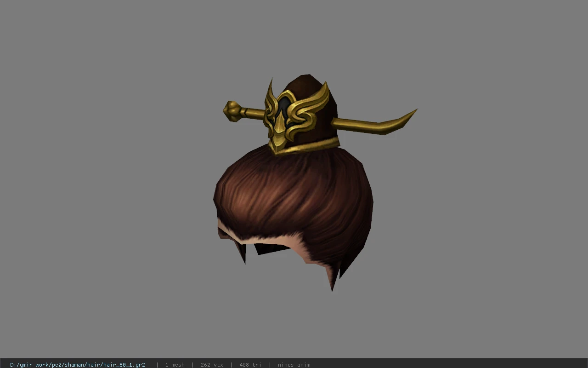This screenshot has height=368, width=588.
Task: Click the file path hair_50_1.gr2 in status bar
Action: (x=77, y=365)
